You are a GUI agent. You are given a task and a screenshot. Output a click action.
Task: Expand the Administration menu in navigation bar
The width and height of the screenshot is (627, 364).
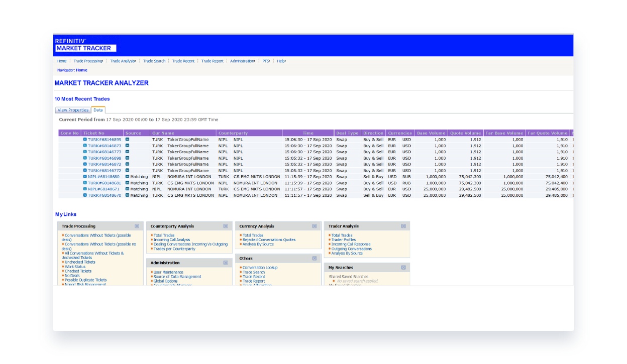[243, 61]
